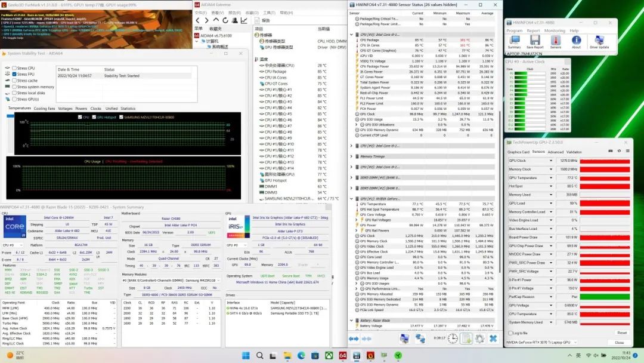The height and width of the screenshot is (363, 644).
Task: Click the sensor settings gear icon
Action: click(x=479, y=339)
